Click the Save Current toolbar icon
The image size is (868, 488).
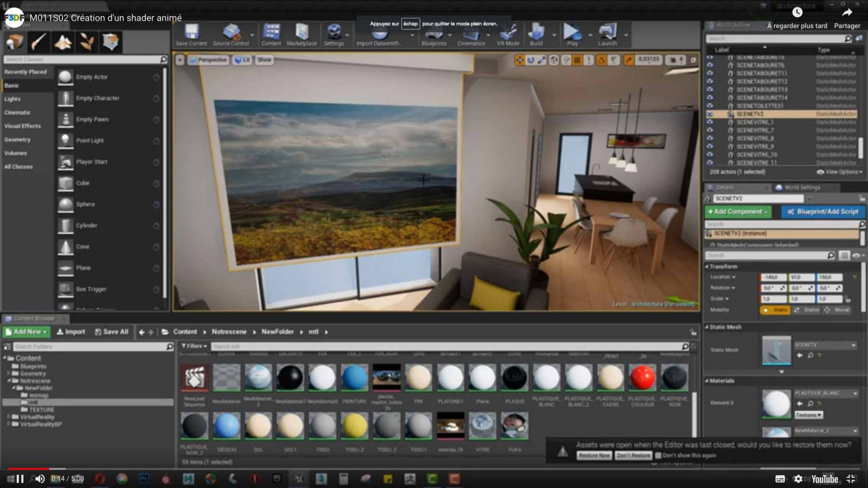191,35
